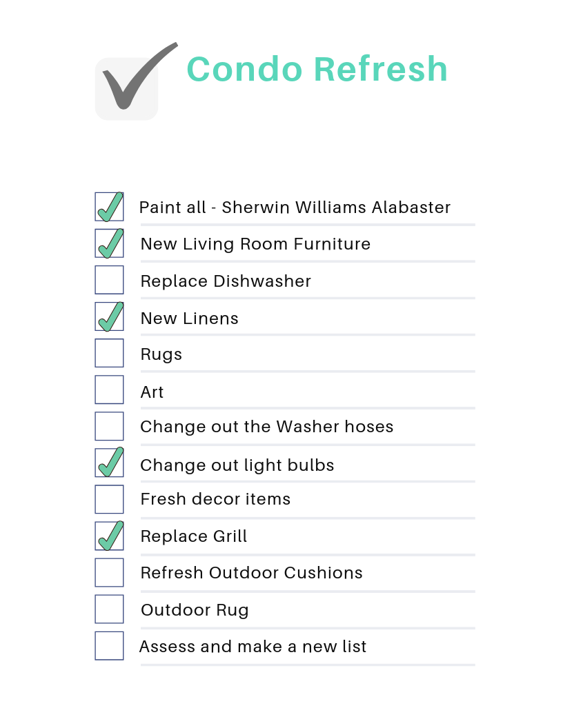This screenshot has width=563, height=728.
Task: Tick the Outdoor Rug checkbox
Action: [109, 609]
